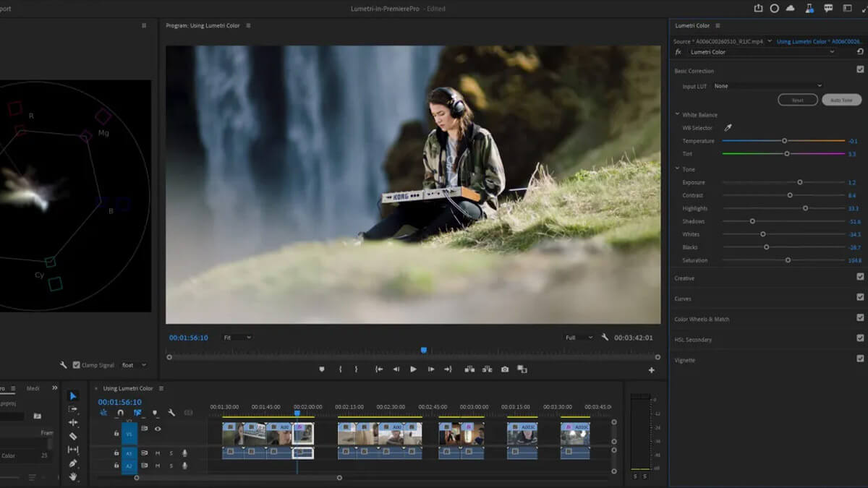Choose the Ripple Edit tool
This screenshot has width=868, height=488.
tap(73, 422)
